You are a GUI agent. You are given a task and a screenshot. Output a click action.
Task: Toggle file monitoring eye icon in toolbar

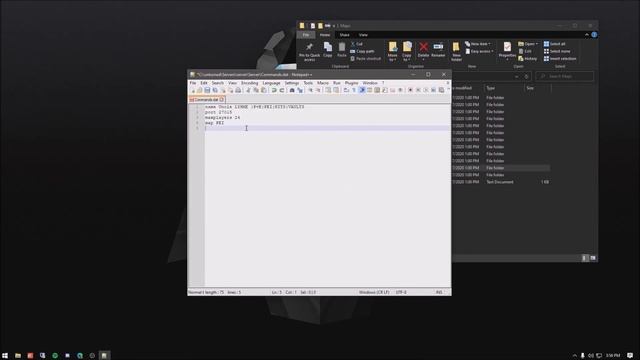tap(400, 90)
